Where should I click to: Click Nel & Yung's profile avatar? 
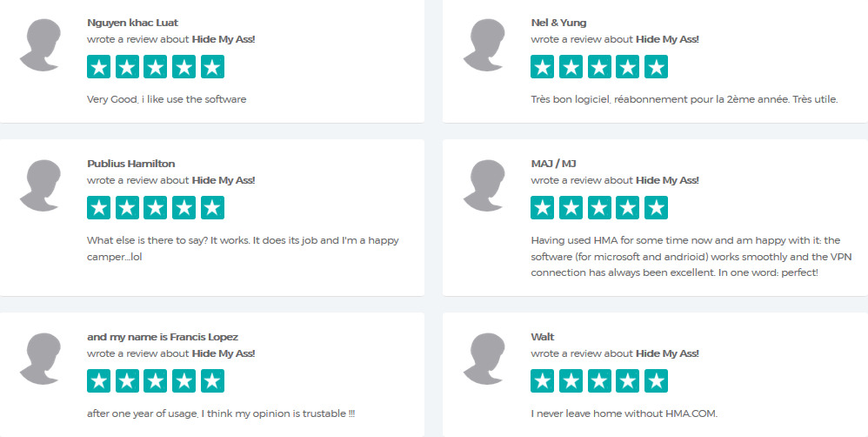click(x=484, y=45)
